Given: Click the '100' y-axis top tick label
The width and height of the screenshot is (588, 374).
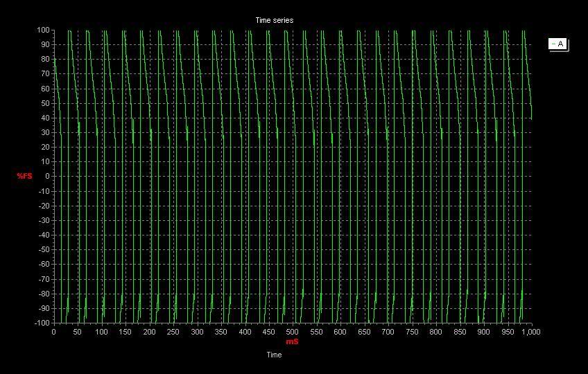Looking at the screenshot, I should pos(43,30).
